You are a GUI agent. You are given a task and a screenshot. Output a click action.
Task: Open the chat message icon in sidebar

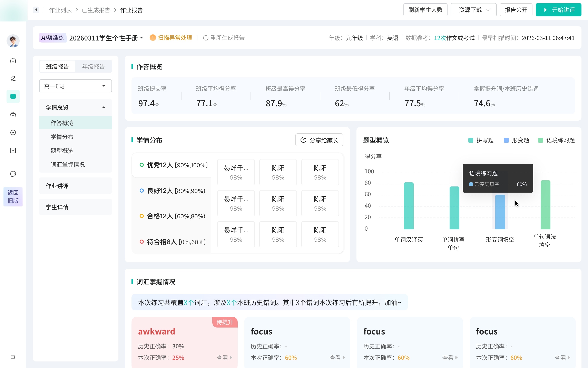click(13, 174)
